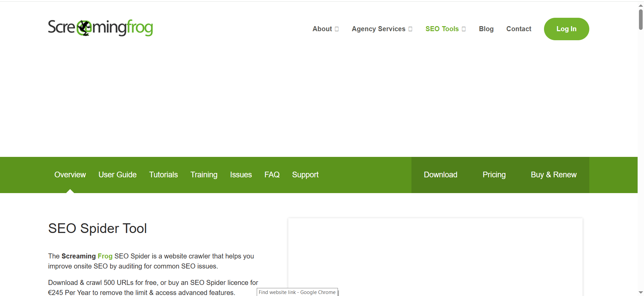Open the Support tab
Screen dimensions: 644x296
[x=305, y=175]
